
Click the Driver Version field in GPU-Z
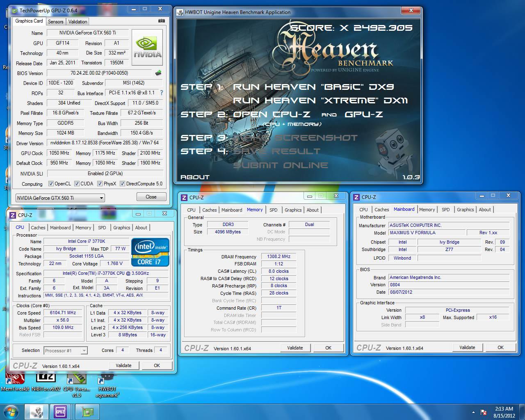(105, 143)
